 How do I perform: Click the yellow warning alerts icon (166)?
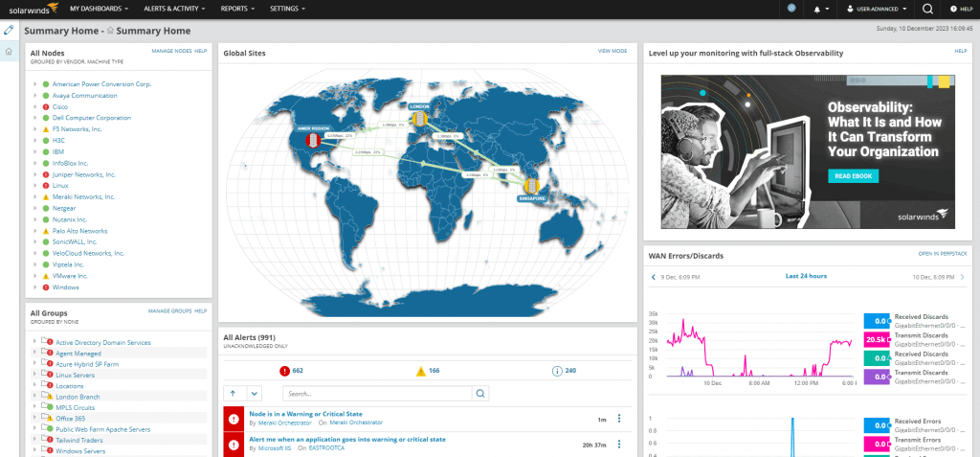click(421, 371)
